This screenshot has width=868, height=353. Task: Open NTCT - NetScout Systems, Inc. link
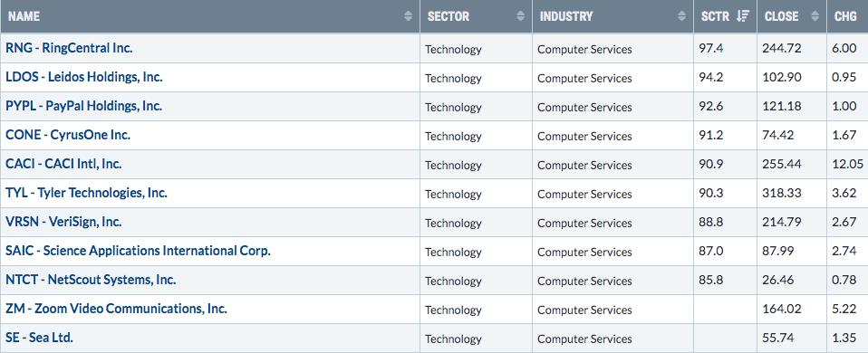click(91, 280)
